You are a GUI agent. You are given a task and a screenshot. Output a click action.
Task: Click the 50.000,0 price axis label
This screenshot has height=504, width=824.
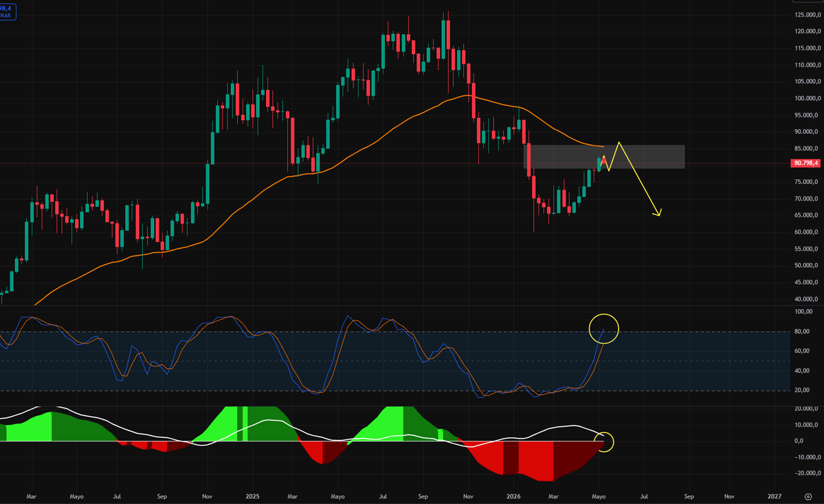click(x=808, y=266)
